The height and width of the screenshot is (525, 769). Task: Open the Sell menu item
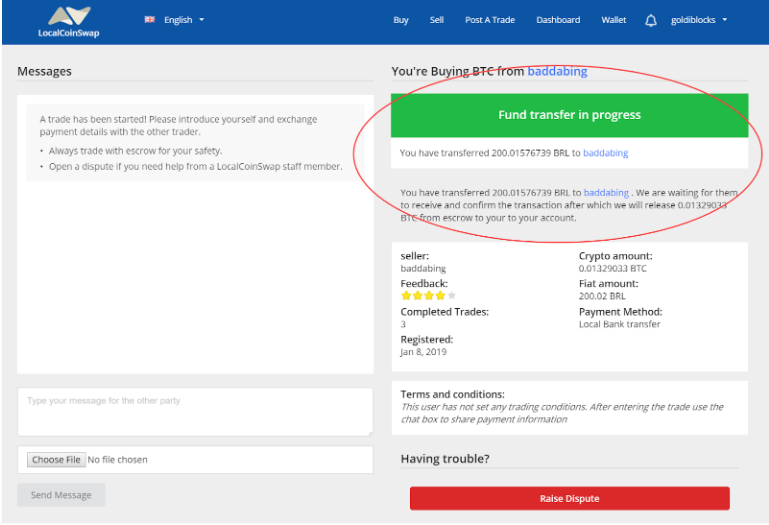tap(436, 20)
